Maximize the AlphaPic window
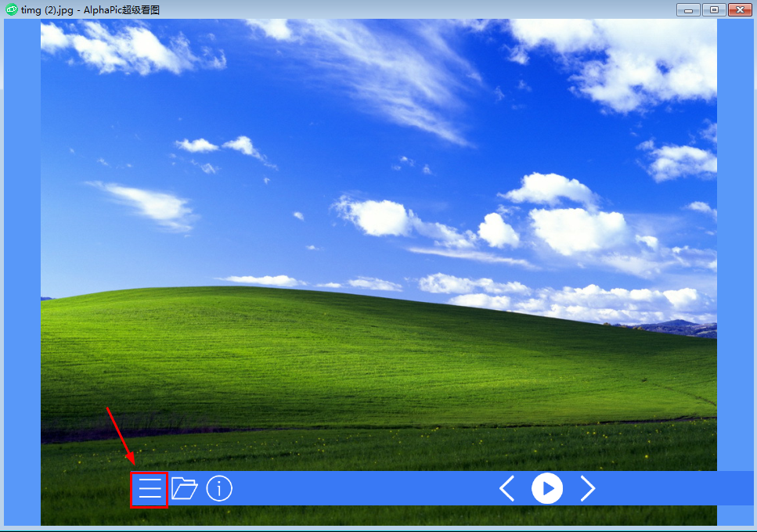Image resolution: width=757 pixels, height=532 pixels. (x=714, y=9)
